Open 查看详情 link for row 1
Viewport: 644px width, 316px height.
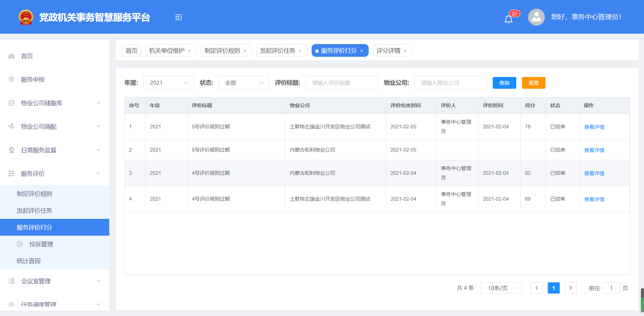point(594,127)
